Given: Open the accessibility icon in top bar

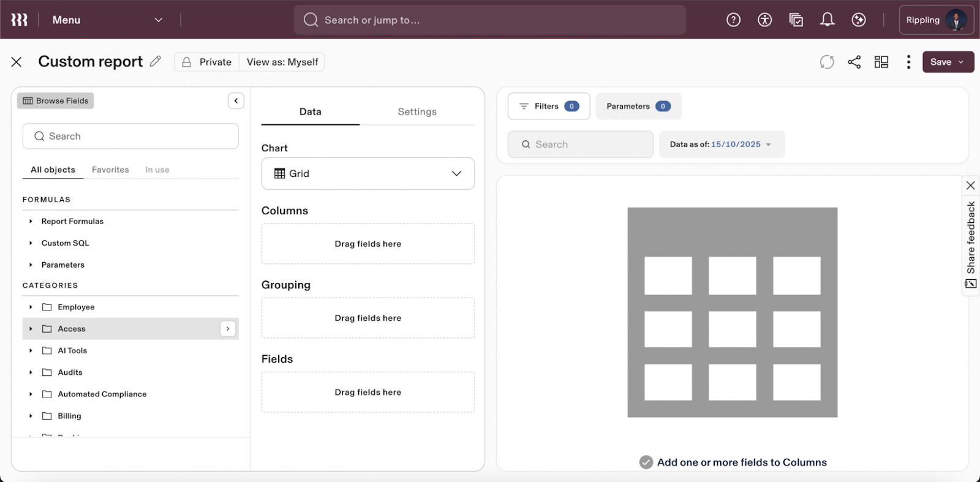Looking at the screenshot, I should coord(764,20).
